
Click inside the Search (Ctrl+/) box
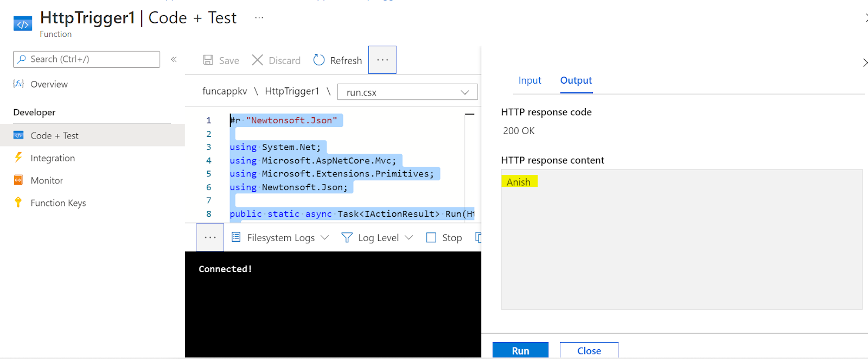pyautogui.click(x=87, y=59)
